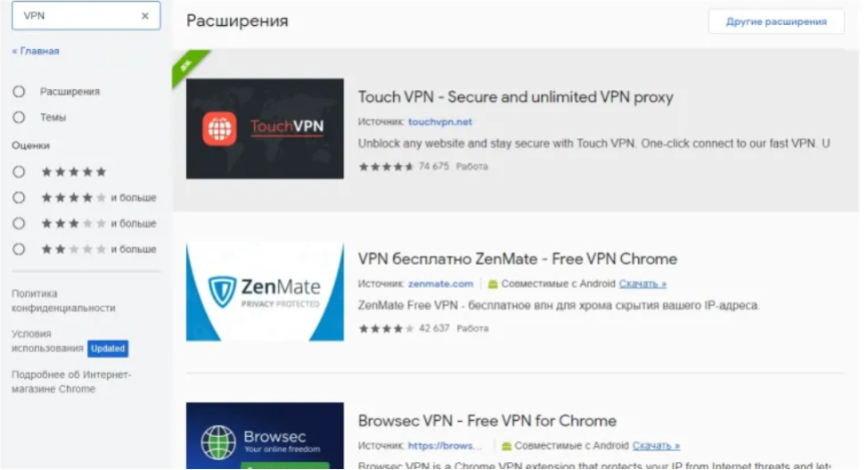Open the touchvpn.net source link
The height and width of the screenshot is (470, 868).
(x=440, y=121)
